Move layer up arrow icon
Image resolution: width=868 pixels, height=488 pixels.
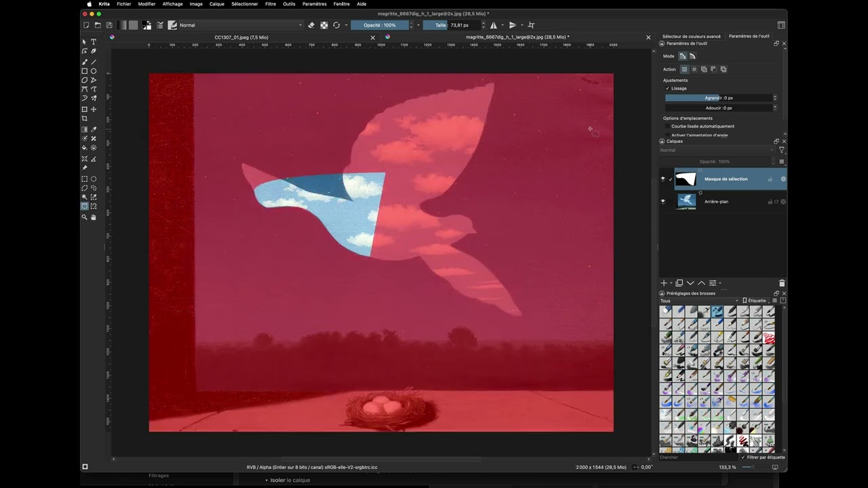pyautogui.click(x=701, y=283)
